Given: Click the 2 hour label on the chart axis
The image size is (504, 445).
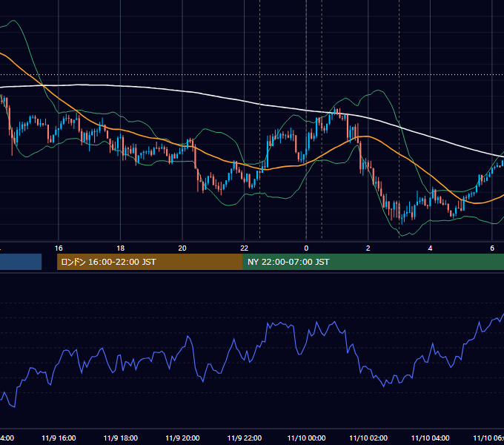Looking at the screenshot, I should (368, 248).
